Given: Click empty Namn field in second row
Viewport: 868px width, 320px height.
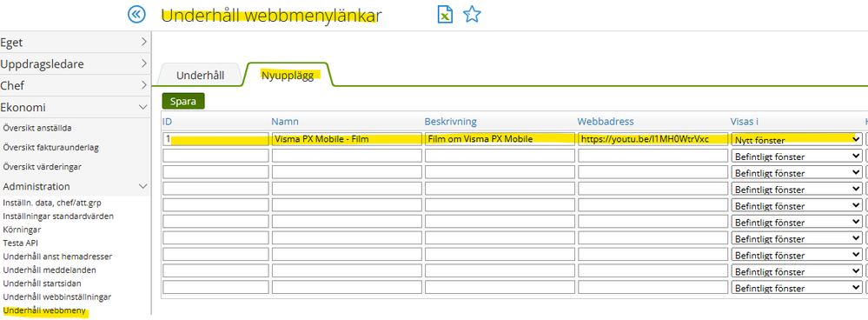Looking at the screenshot, I should pyautogui.click(x=347, y=156).
